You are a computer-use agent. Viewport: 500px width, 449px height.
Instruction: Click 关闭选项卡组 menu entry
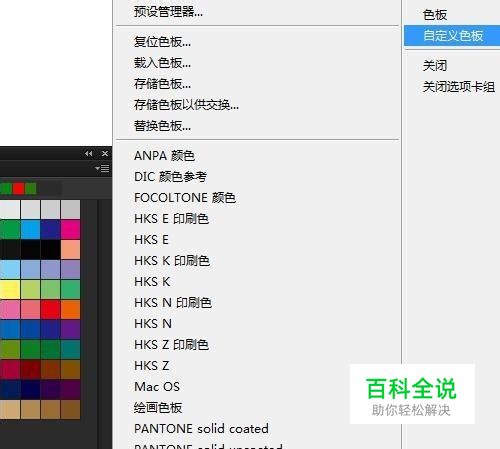(459, 87)
